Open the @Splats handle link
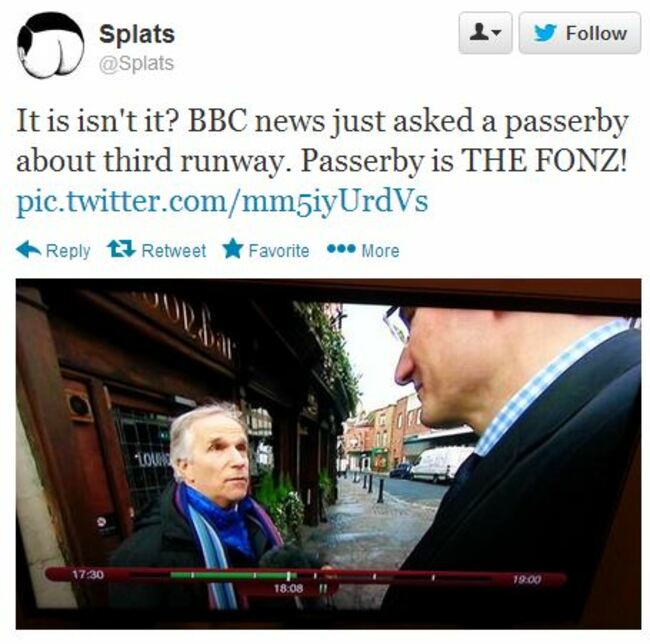This screenshot has height=644, width=650. point(136,63)
